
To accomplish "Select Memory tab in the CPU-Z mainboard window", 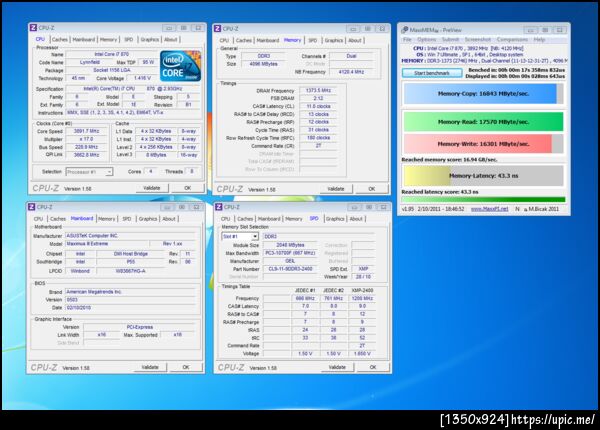I will [106, 219].
